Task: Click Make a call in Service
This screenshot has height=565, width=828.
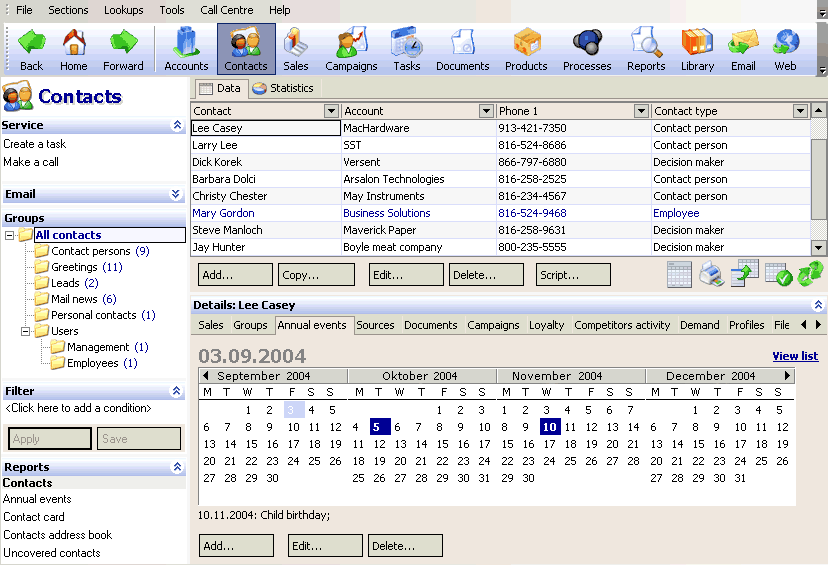Action: tap(31, 162)
